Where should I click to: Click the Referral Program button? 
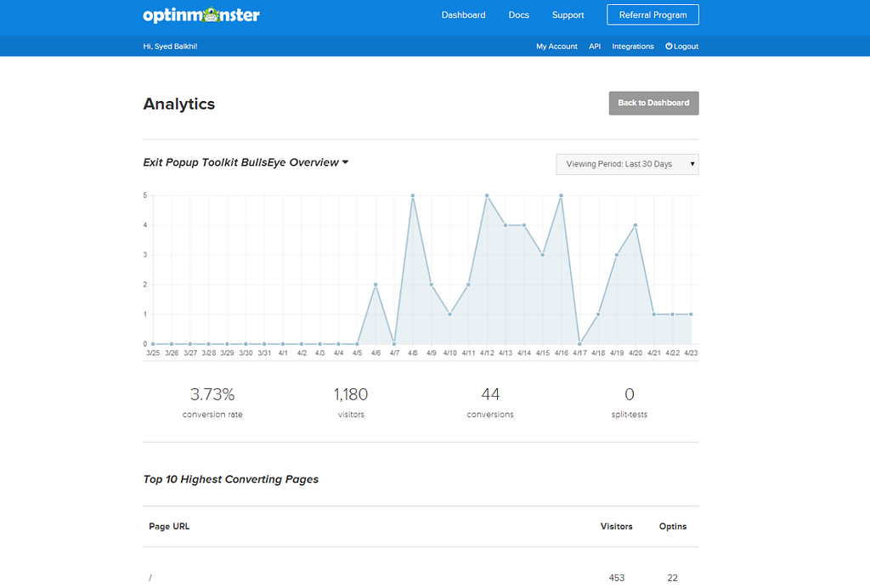652,15
